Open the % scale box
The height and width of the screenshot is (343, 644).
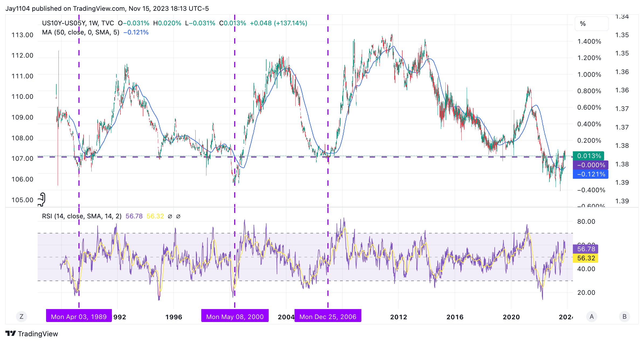pyautogui.click(x=592, y=24)
